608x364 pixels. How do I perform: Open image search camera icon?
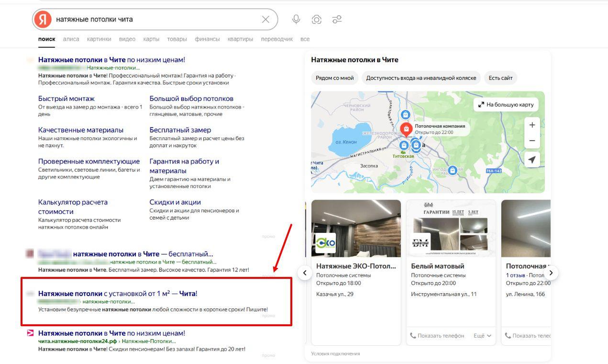pos(317,19)
